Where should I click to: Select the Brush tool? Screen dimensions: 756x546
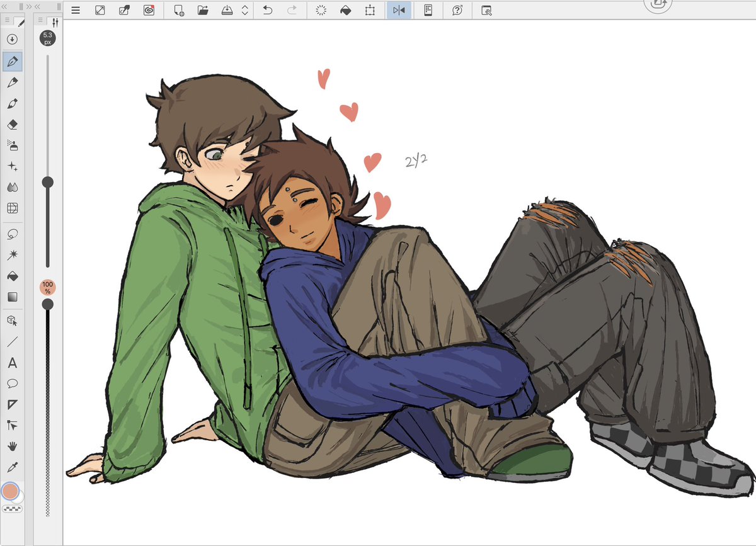(x=12, y=103)
